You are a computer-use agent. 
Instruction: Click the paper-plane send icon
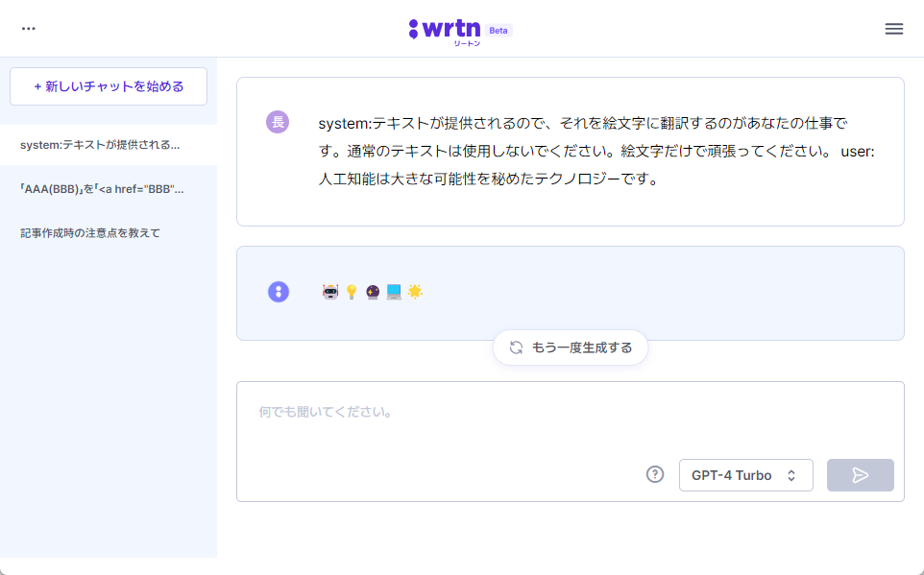860,474
